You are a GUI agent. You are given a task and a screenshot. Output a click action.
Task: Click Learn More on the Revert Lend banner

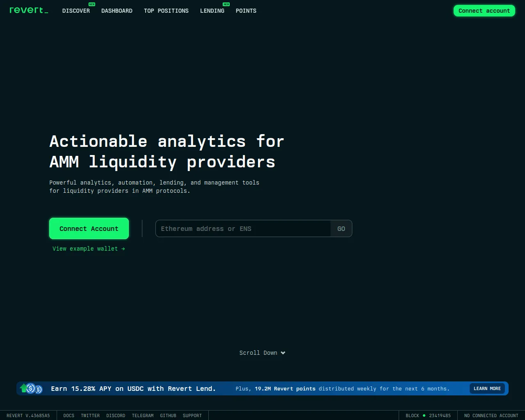[487, 388]
